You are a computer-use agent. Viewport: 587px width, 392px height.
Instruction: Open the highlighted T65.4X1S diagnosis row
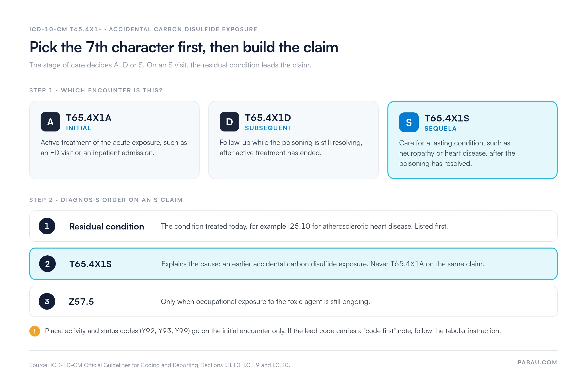tap(293, 264)
